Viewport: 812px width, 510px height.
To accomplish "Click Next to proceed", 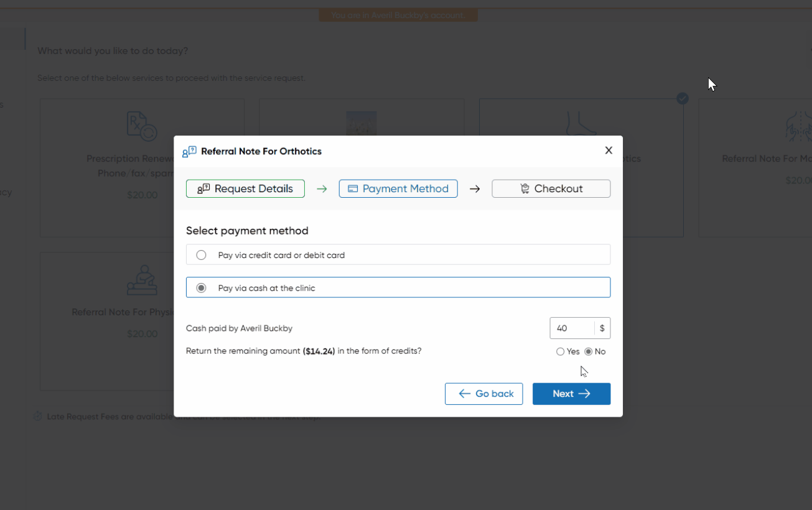I will tap(571, 394).
